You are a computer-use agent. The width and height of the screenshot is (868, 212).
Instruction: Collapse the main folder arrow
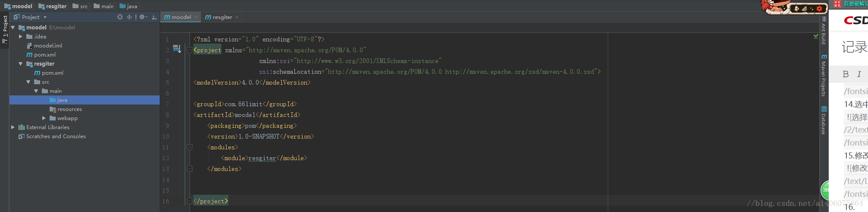point(36,91)
